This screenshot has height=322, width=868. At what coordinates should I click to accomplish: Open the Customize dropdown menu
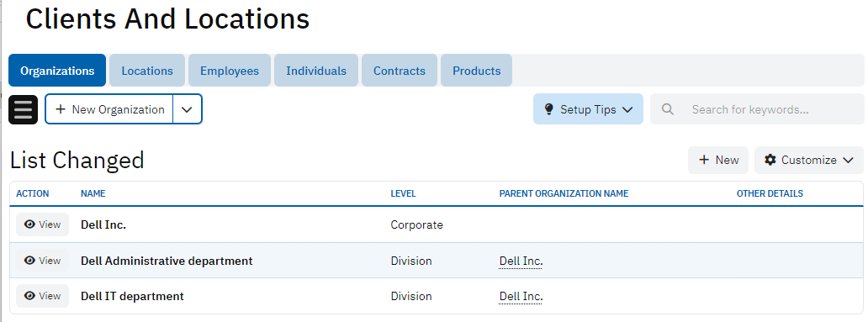click(809, 160)
